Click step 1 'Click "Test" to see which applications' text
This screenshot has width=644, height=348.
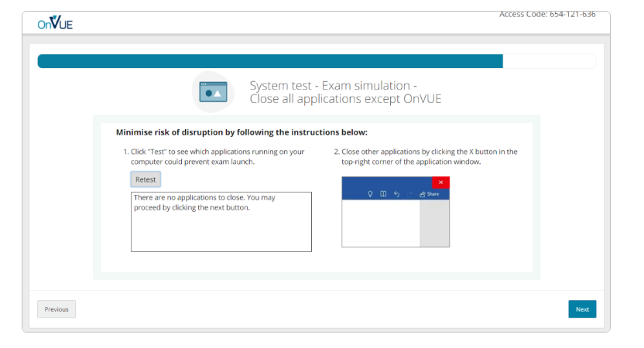click(x=218, y=156)
